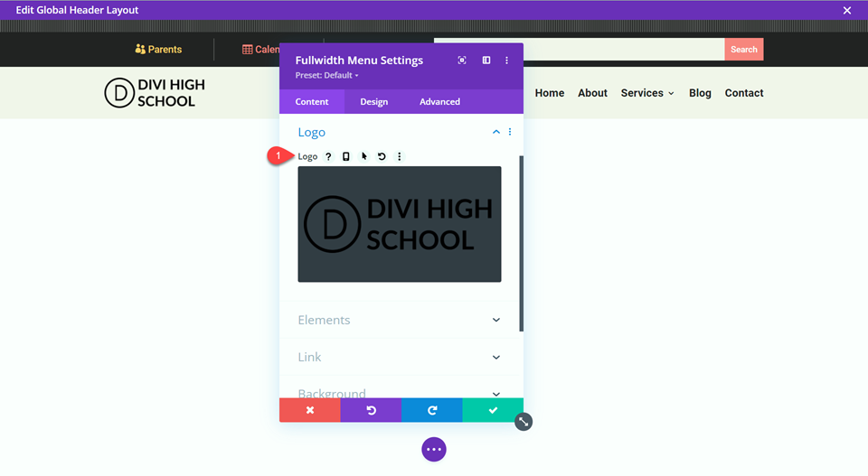Collapse the Logo section chevron

(496, 132)
